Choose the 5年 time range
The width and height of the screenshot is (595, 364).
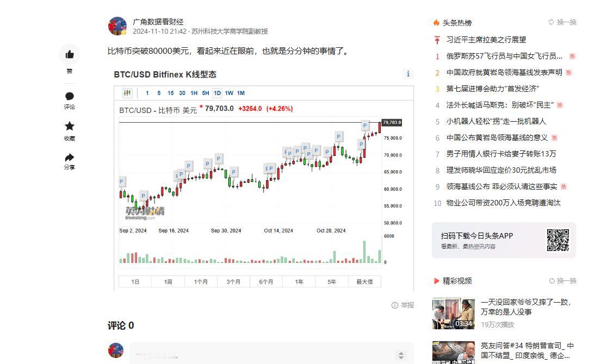point(332,282)
